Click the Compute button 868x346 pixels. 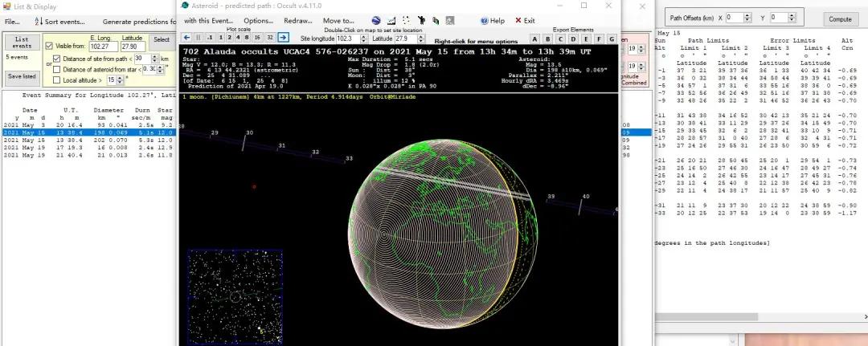click(x=840, y=18)
